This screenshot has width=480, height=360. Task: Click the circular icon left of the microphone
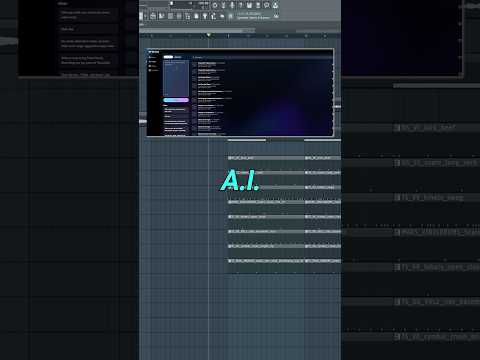pyautogui.click(x=215, y=5)
